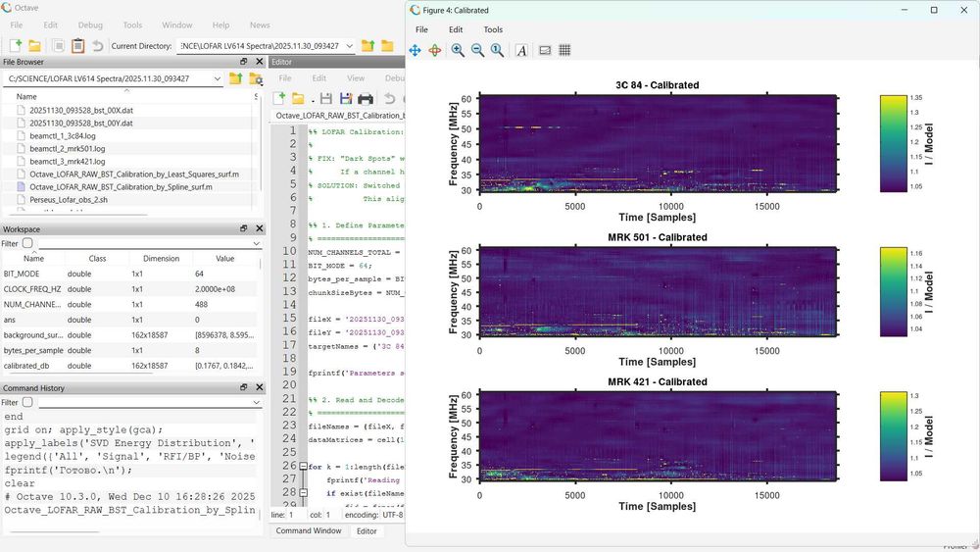Screen dimensions: 980x552
Task: Open the Workspace filter dropdown
Action: [257, 243]
